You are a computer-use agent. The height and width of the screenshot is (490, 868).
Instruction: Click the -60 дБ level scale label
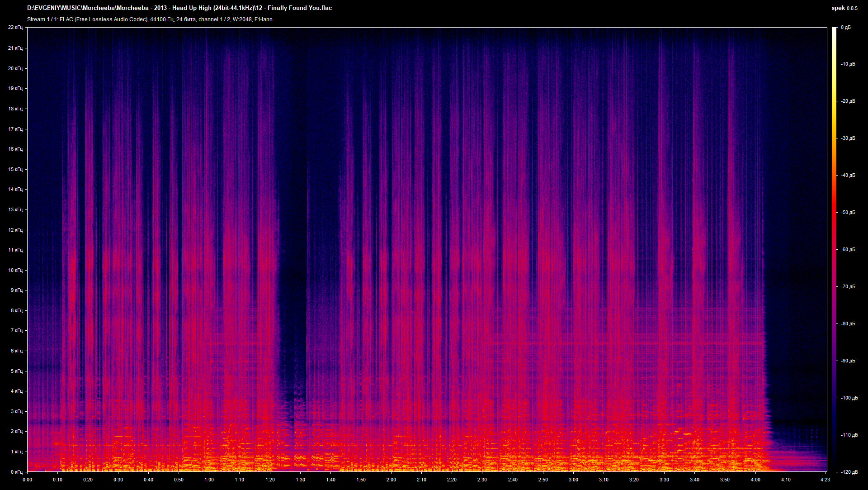point(848,250)
